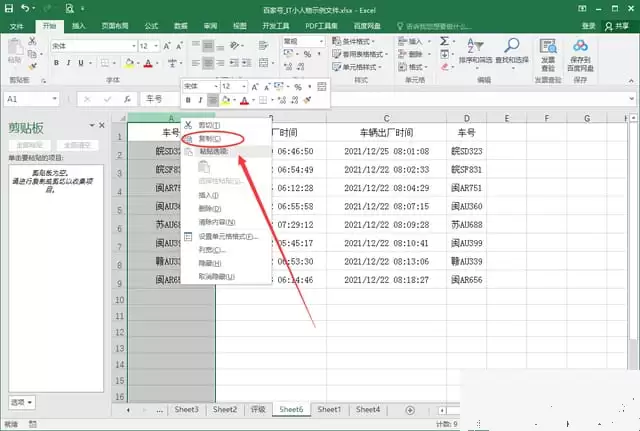Toggle Underline in the ribbon font group
This screenshot has width=640, height=431.
[x=81, y=62]
